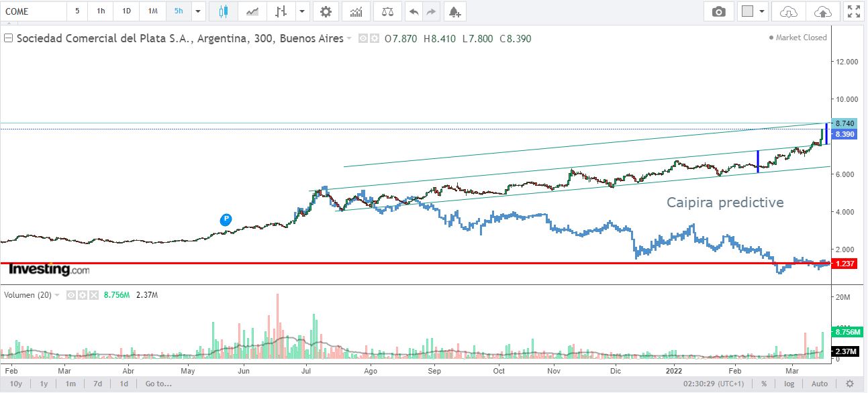Undo the last chart action

click(414, 11)
